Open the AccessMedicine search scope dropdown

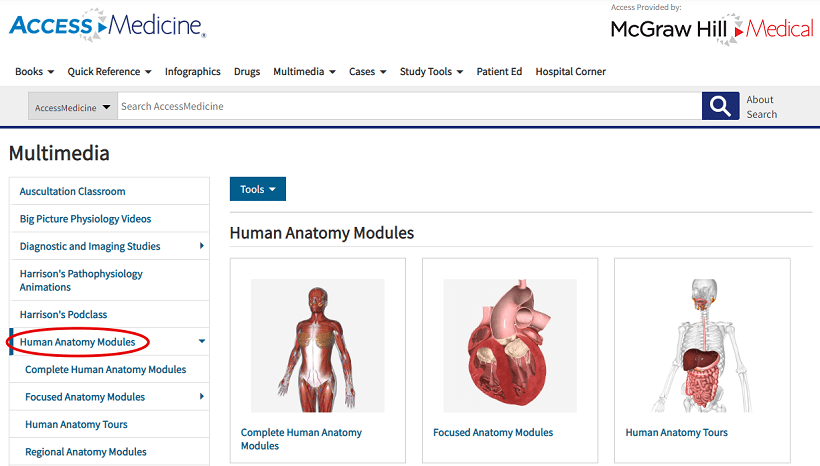[x=73, y=106]
